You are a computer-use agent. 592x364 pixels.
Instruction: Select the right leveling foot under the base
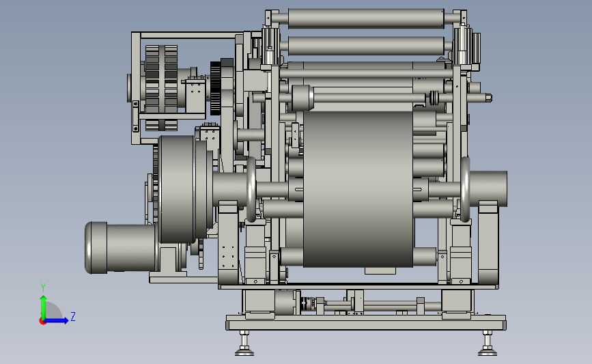point(488,344)
